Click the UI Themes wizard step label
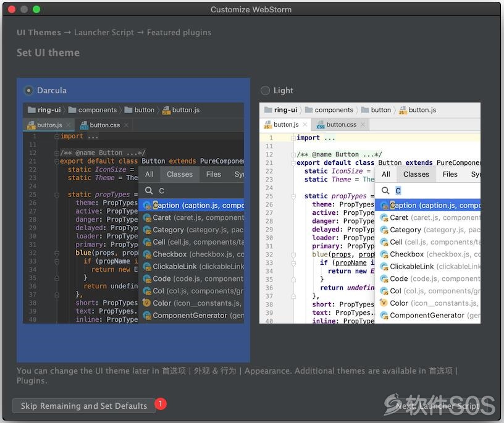504x423 pixels. [x=39, y=33]
